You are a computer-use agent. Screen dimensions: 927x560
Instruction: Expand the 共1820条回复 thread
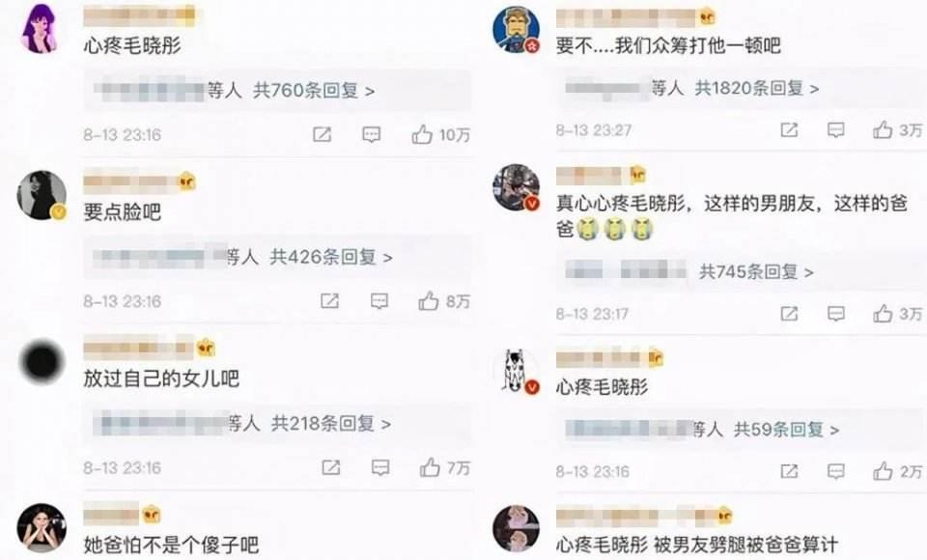757,89
